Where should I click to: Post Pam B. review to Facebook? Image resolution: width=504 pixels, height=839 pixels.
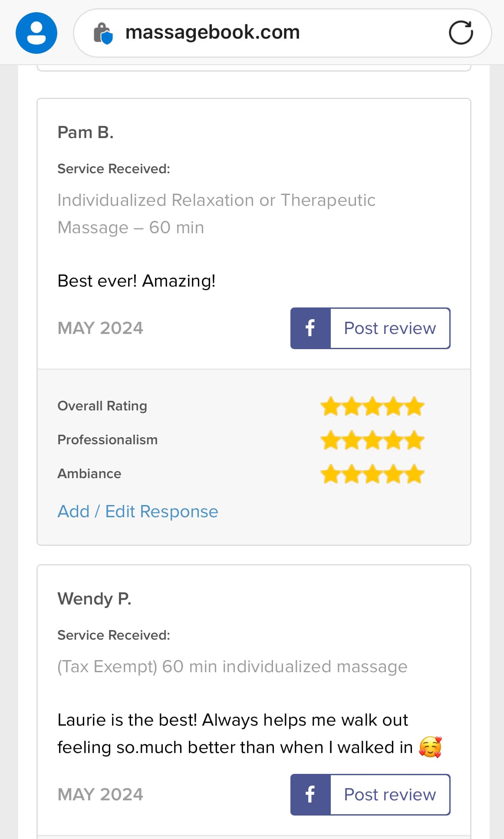tap(370, 328)
